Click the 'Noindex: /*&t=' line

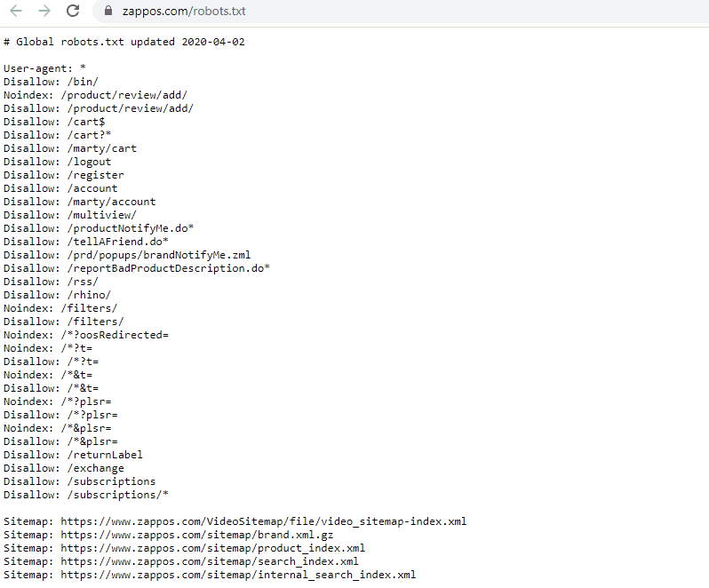tap(48, 375)
